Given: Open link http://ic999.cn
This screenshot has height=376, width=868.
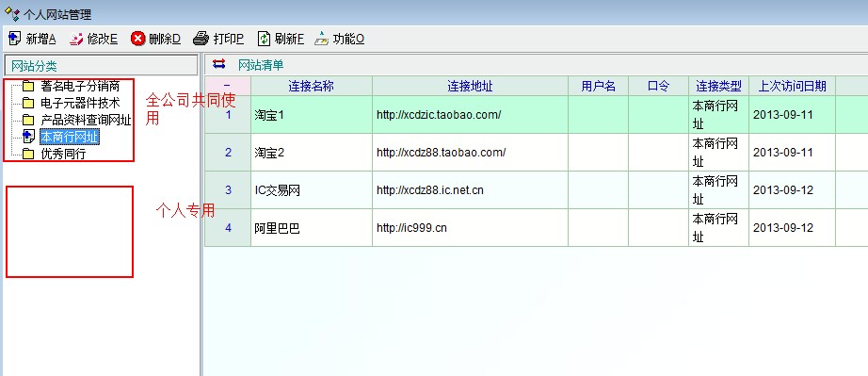Looking at the screenshot, I should [411, 228].
